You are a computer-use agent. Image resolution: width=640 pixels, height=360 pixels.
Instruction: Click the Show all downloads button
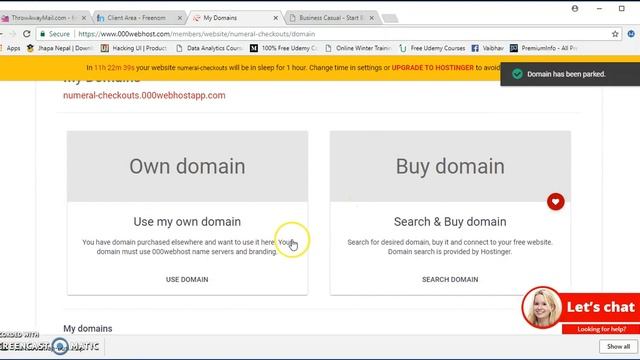point(618,347)
